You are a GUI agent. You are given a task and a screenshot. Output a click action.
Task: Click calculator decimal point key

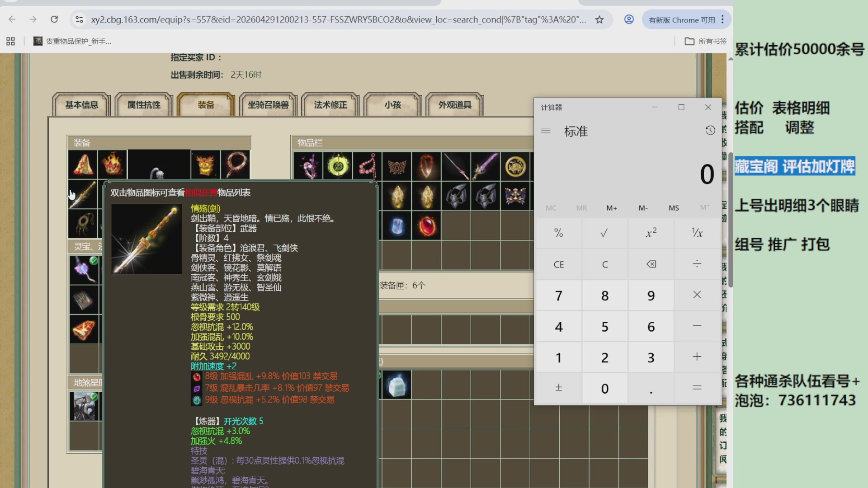(x=651, y=388)
